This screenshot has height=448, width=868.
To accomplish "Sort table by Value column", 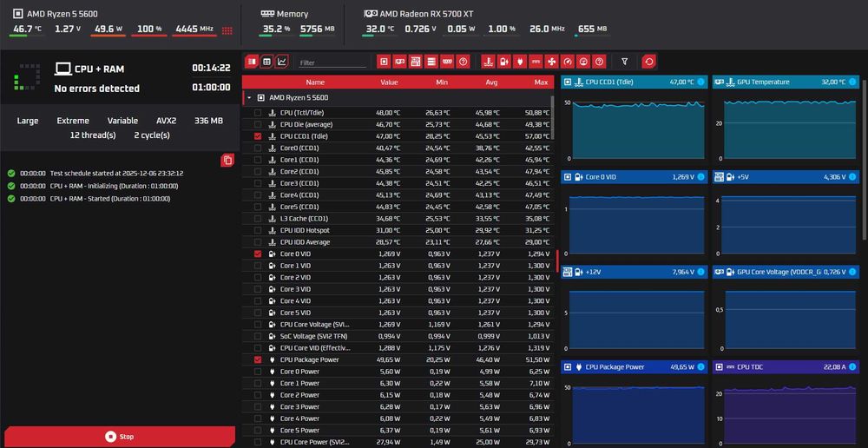I will tap(389, 82).
